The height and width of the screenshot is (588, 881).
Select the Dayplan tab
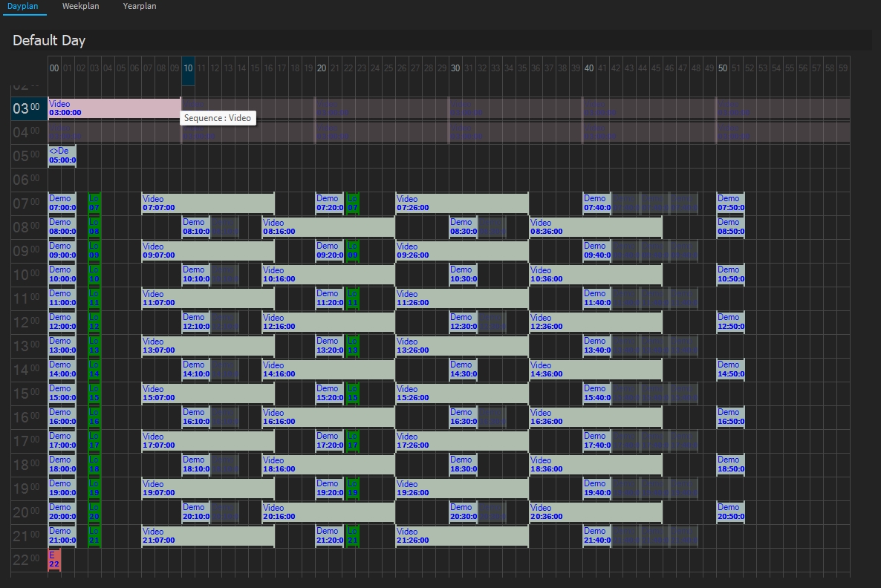22,6
